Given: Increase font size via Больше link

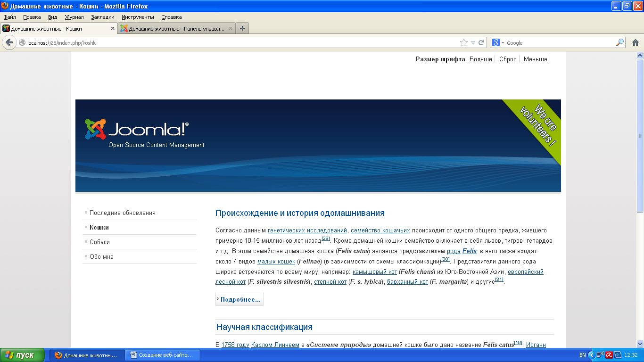Looking at the screenshot, I should (481, 59).
